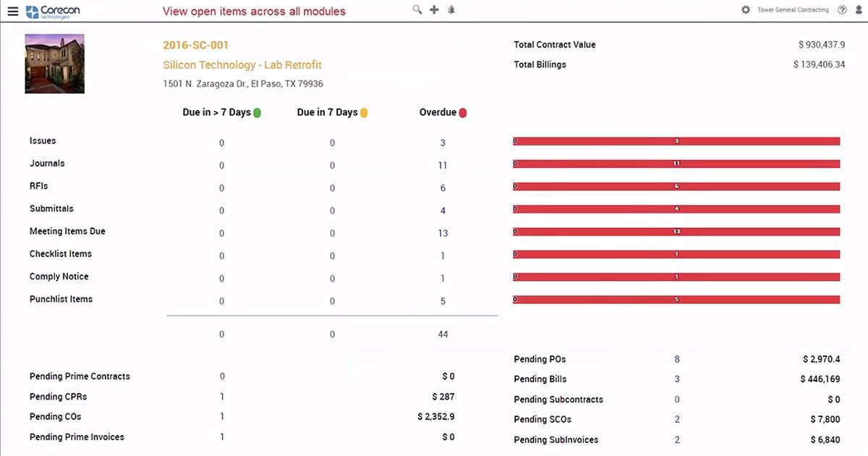Click the red Overdue status dot
Screen dimensions: 868x456
point(463,113)
